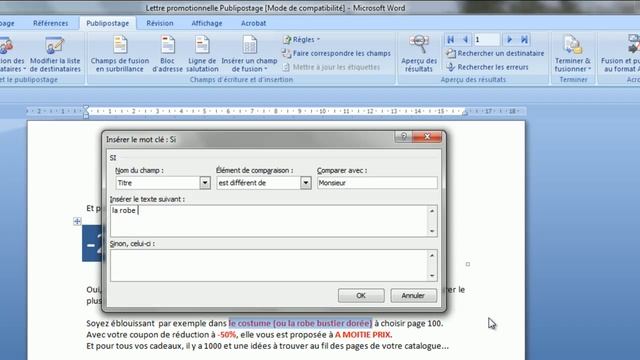
Task: Go to next record arrow
Action: [509, 40]
